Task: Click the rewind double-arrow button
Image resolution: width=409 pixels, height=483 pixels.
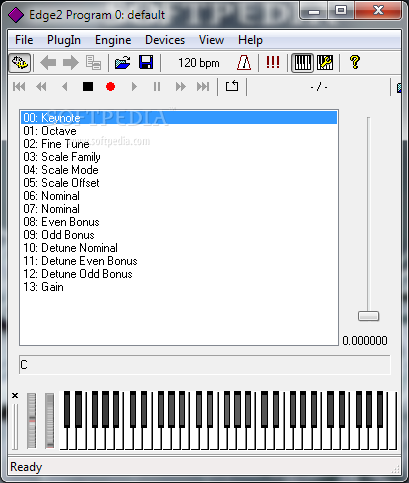Action: [x=41, y=87]
